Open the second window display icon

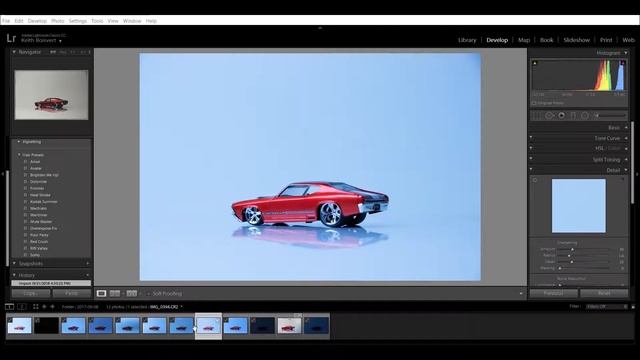[22, 307]
